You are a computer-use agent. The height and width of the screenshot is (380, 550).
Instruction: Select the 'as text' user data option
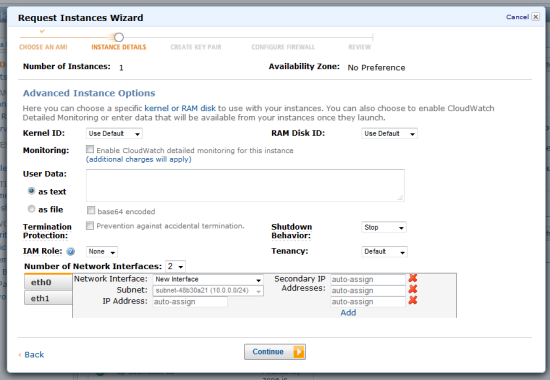32,191
